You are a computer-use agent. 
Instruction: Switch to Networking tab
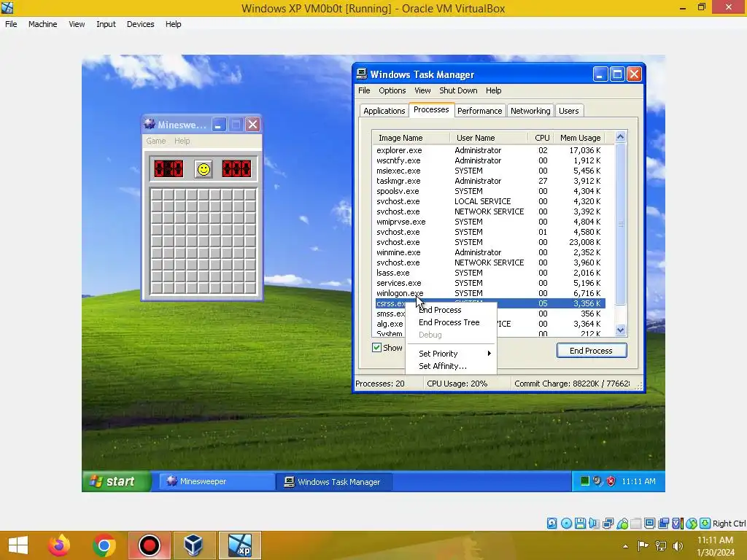coord(530,111)
